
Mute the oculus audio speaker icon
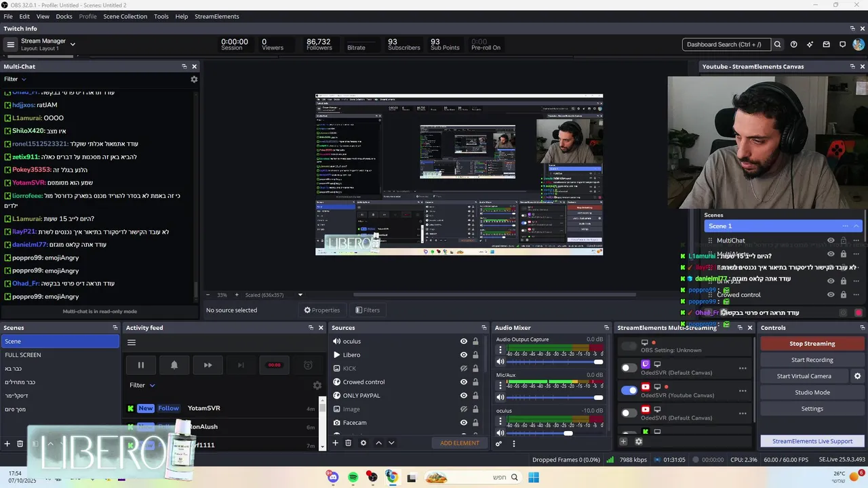coord(500,433)
